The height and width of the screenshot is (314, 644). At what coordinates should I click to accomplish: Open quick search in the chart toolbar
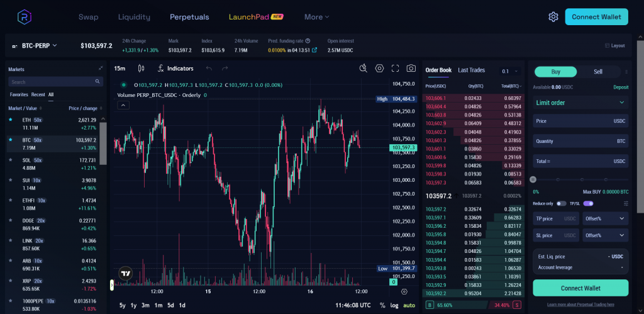point(363,68)
